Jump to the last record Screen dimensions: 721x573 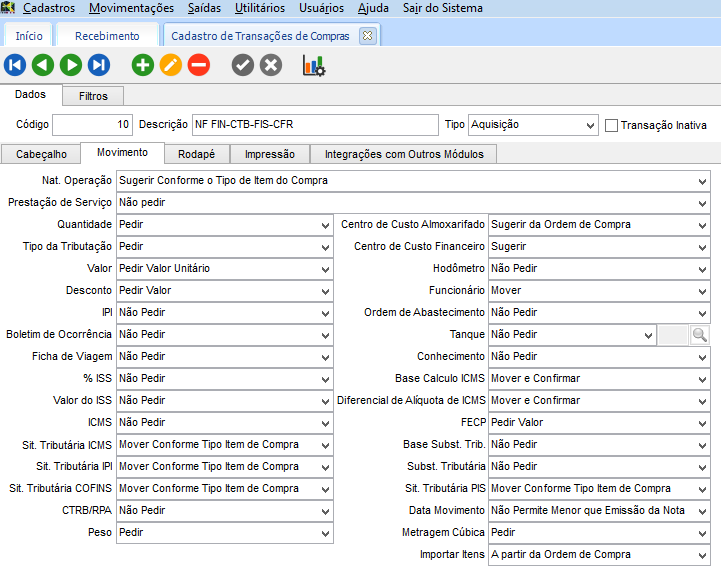98,65
